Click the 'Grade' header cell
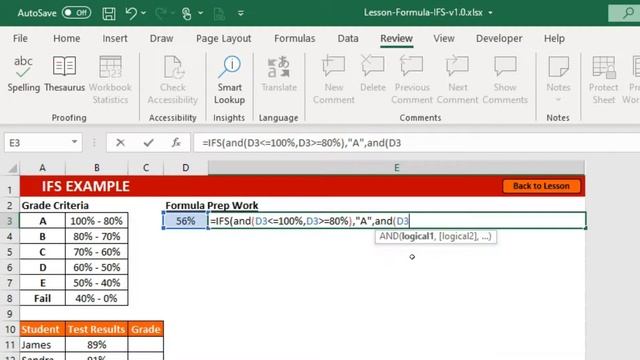The width and height of the screenshot is (640, 360). click(x=146, y=329)
